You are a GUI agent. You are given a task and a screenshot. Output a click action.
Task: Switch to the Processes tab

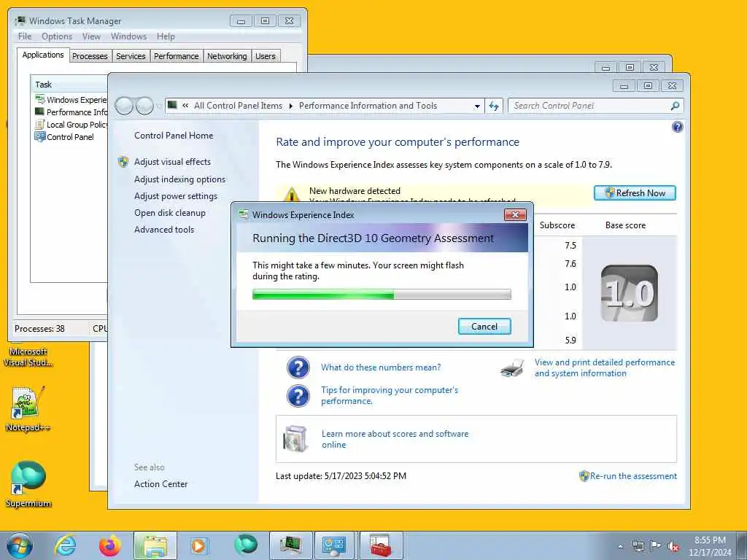tap(90, 56)
